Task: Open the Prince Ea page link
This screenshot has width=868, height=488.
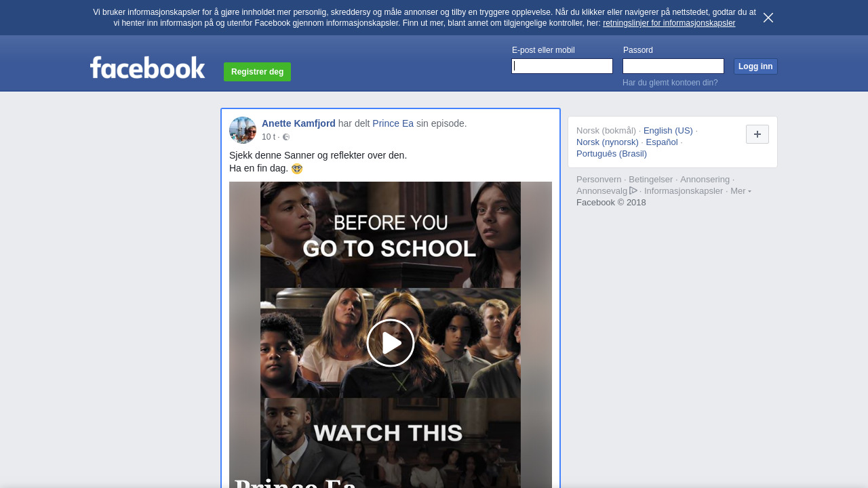Action: 393,123
